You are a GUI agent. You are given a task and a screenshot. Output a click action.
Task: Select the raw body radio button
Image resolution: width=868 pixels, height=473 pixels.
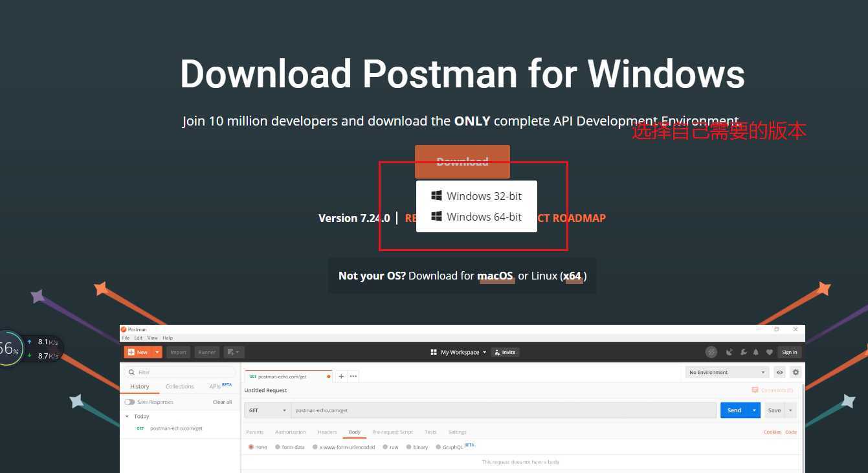pyautogui.click(x=385, y=447)
